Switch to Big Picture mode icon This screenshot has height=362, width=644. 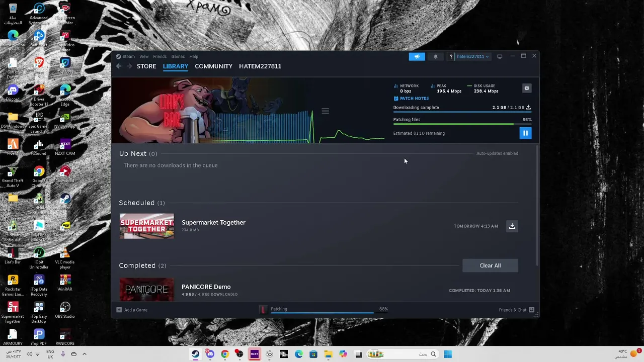pos(500,56)
